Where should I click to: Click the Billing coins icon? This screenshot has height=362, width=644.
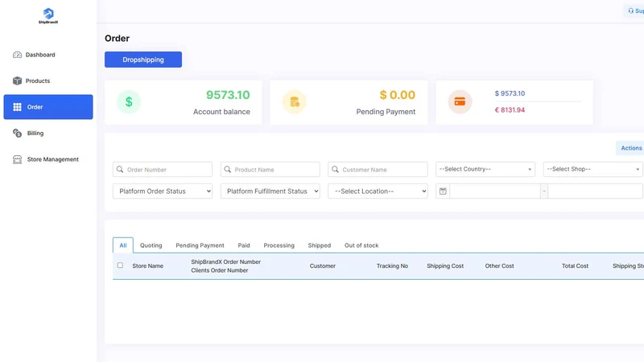[x=17, y=133]
